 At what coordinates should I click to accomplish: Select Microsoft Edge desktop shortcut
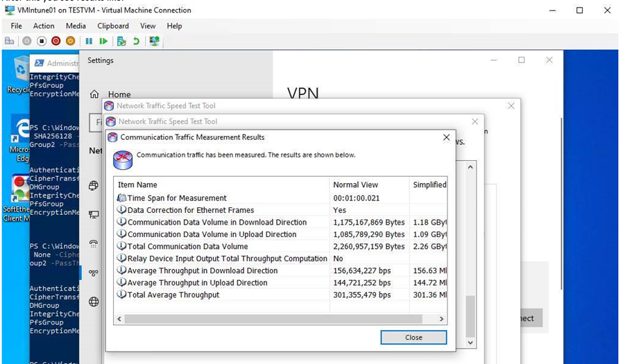[19, 139]
